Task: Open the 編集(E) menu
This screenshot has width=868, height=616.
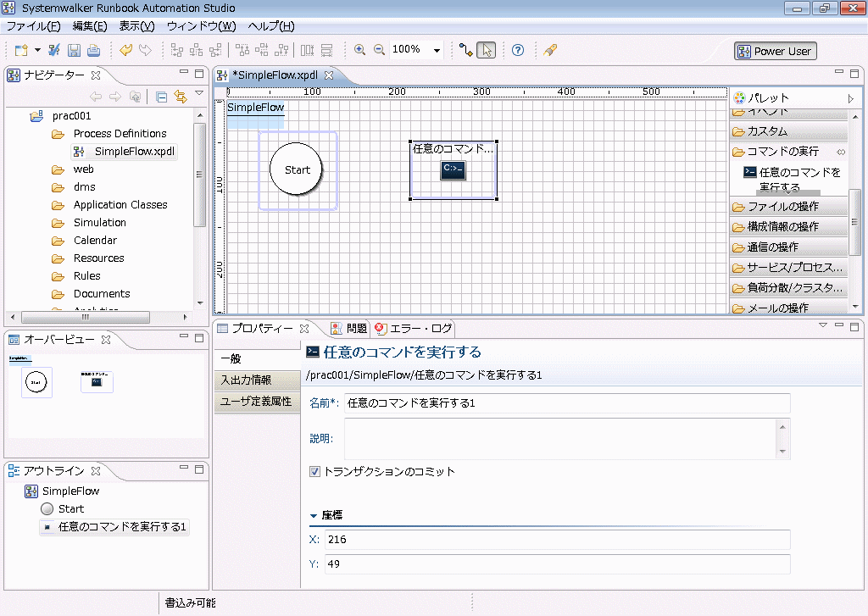Action: (x=90, y=26)
